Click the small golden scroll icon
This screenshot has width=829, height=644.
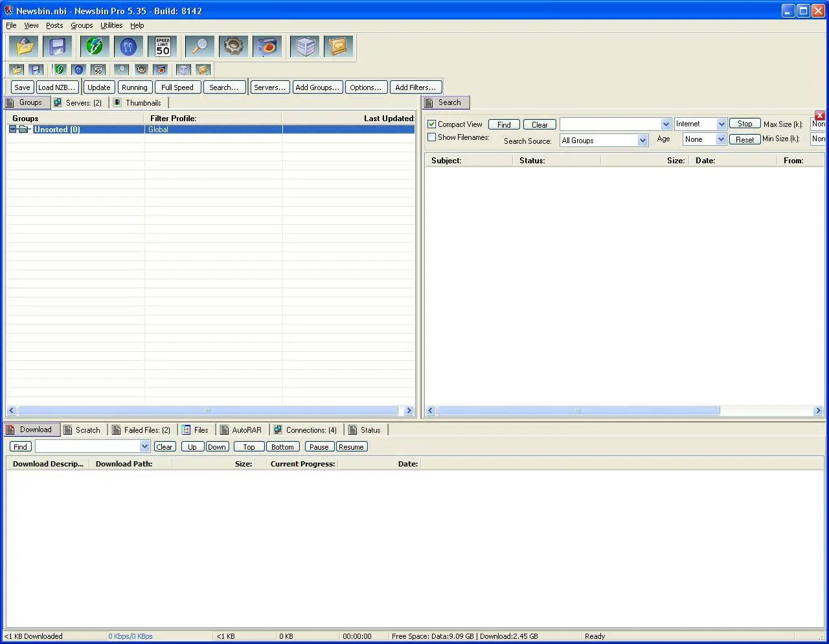[203, 69]
